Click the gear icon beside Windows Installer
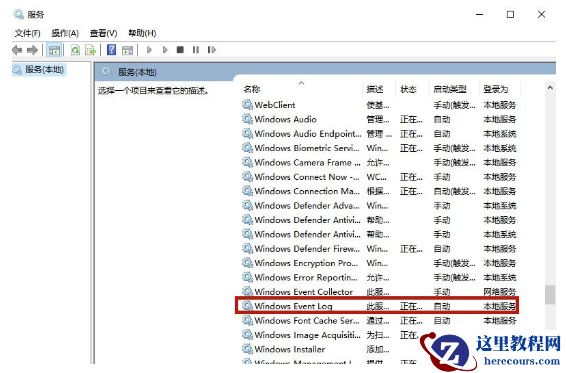 [247, 349]
